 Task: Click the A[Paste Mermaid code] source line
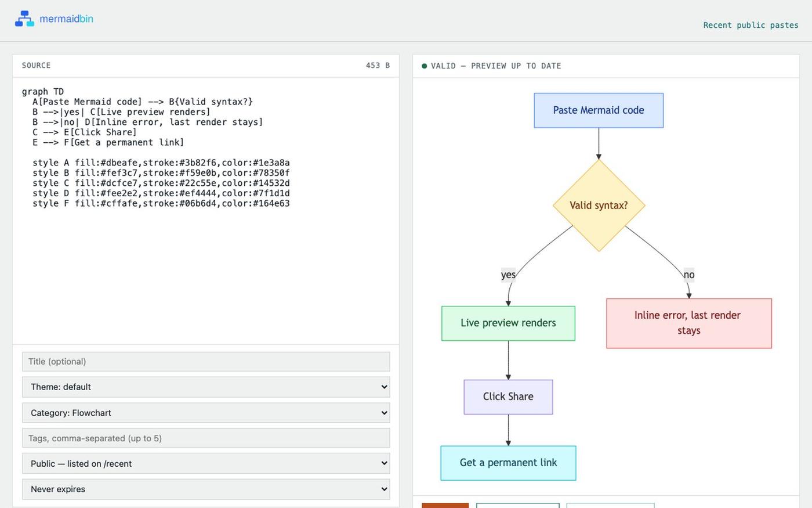click(143, 102)
